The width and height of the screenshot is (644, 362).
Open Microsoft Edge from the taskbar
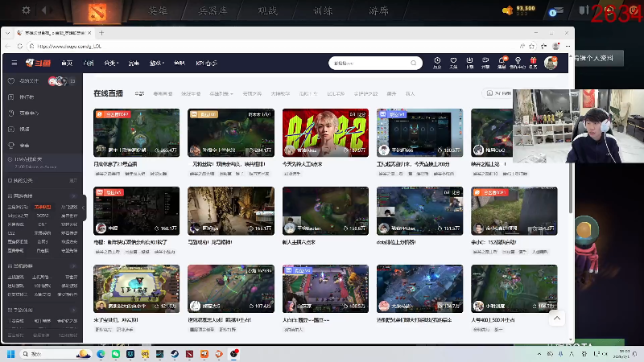(x=101, y=354)
